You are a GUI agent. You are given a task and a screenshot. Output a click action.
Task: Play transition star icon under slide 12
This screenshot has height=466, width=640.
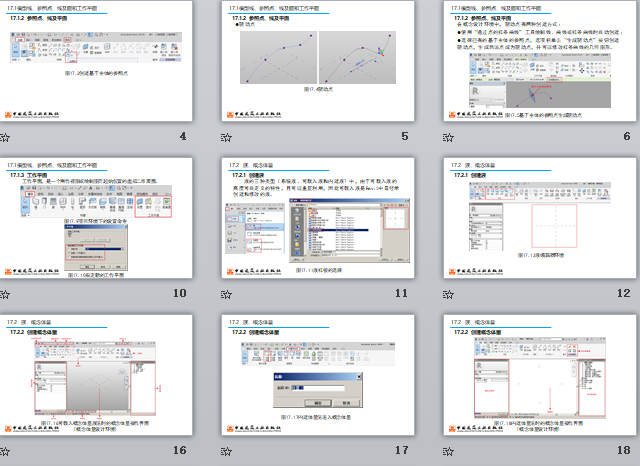[x=448, y=294]
